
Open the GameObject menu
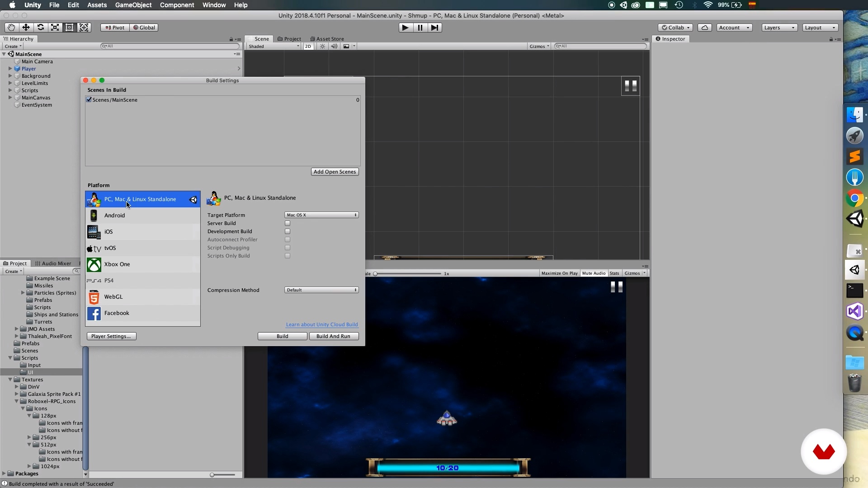(133, 5)
